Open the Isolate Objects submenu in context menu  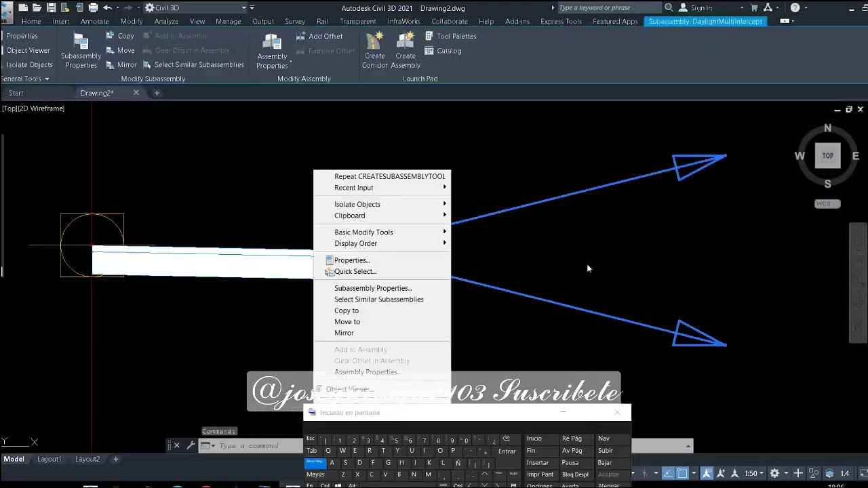click(x=382, y=204)
